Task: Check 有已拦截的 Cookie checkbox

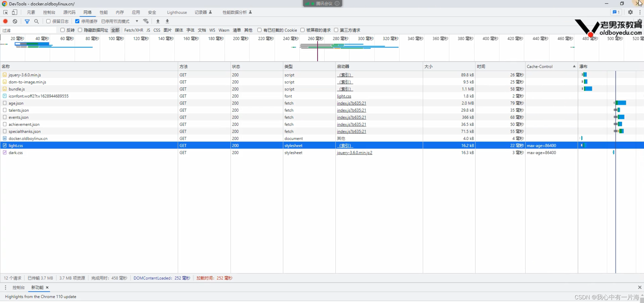Action: (259, 30)
